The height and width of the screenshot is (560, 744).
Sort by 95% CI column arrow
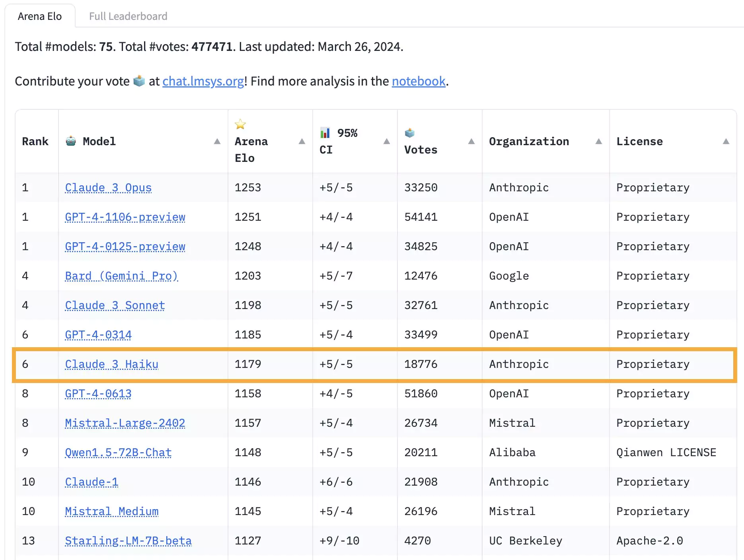387,142
